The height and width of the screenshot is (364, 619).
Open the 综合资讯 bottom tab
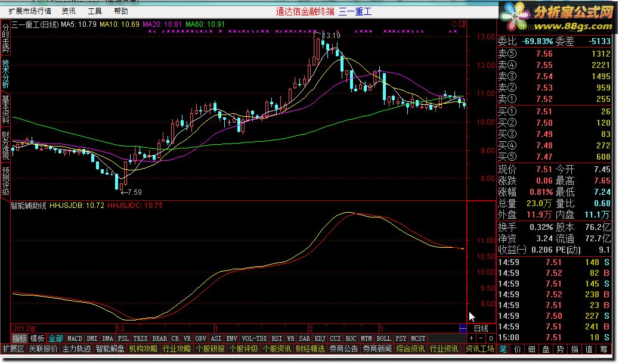point(410,349)
